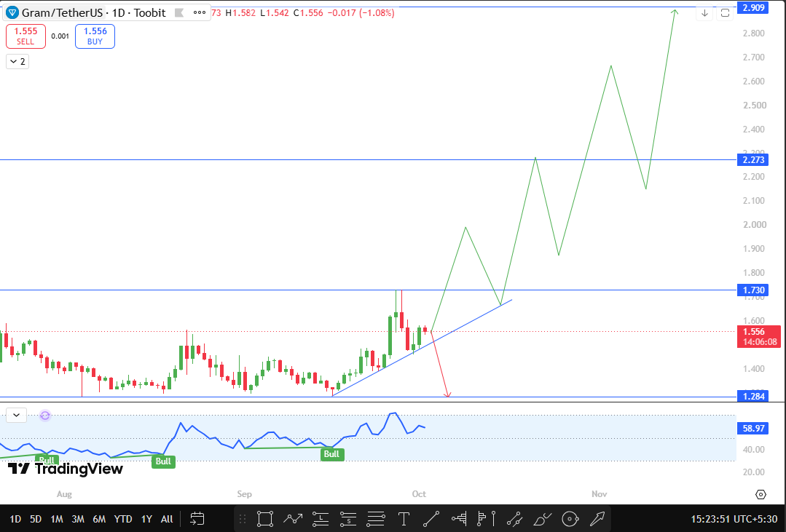Select the YTD time range
Viewport: 786px width, 532px height.
(x=123, y=519)
